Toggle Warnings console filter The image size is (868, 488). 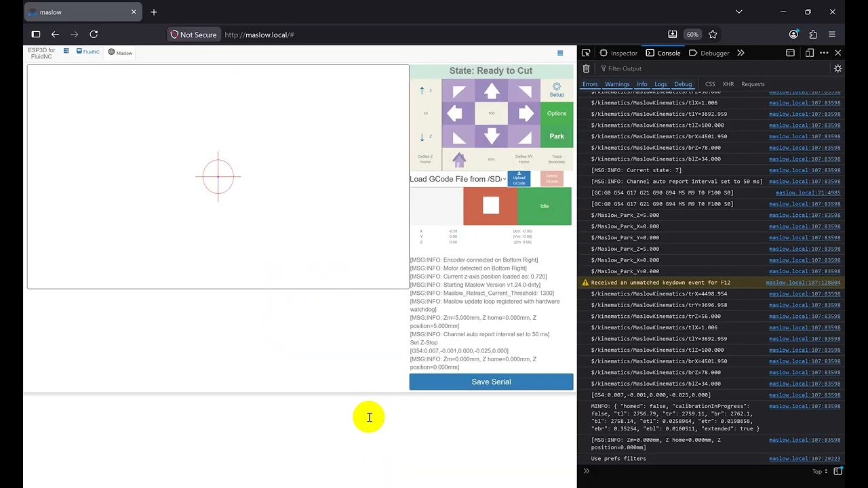click(617, 84)
